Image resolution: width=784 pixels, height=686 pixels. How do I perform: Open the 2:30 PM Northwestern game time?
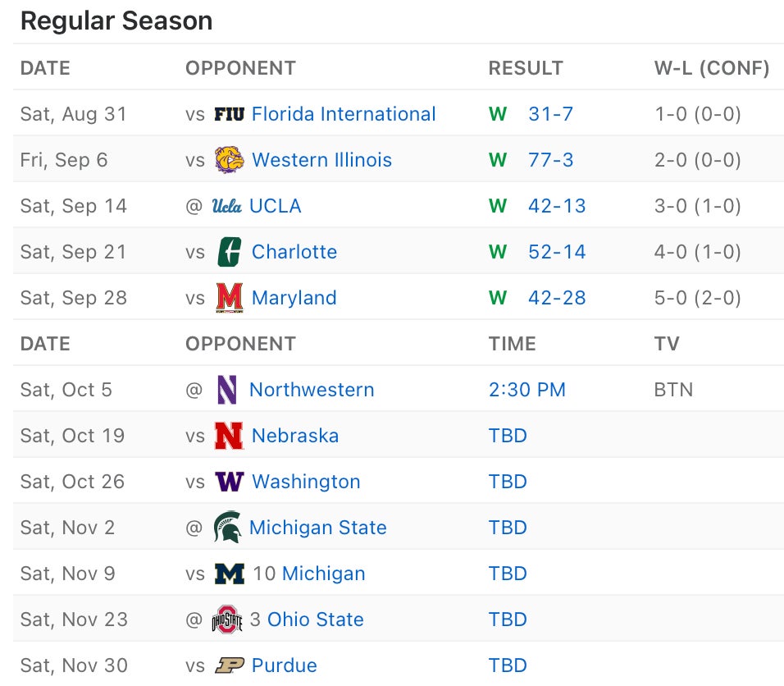[527, 390]
